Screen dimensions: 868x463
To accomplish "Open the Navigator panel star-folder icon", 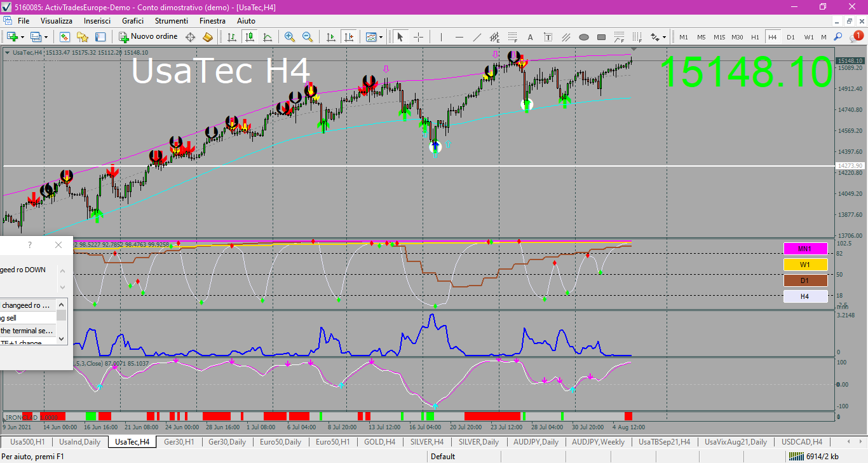I will tap(82, 37).
